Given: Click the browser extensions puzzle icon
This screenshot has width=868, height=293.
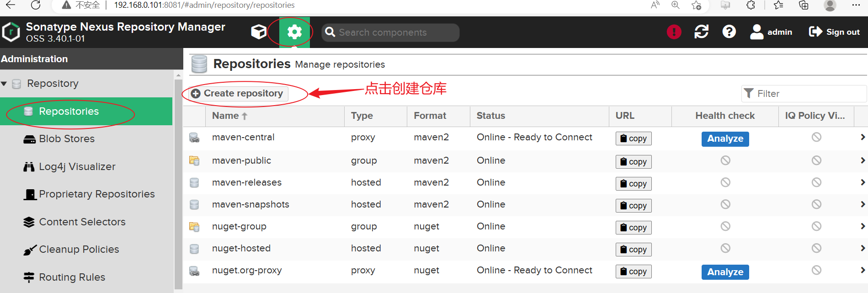Looking at the screenshot, I should [751, 5].
